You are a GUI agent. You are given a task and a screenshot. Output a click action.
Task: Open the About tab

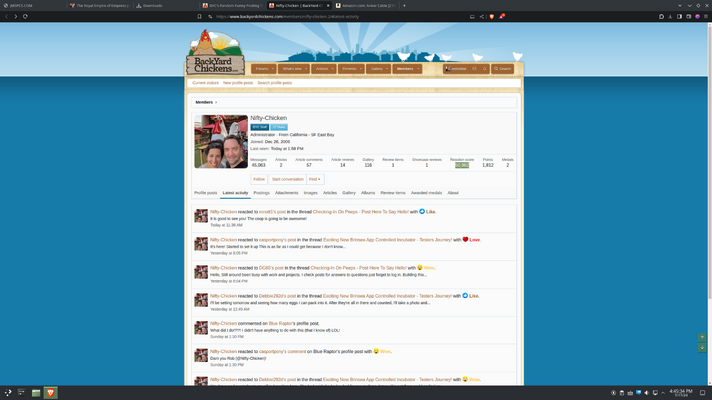[x=453, y=193]
